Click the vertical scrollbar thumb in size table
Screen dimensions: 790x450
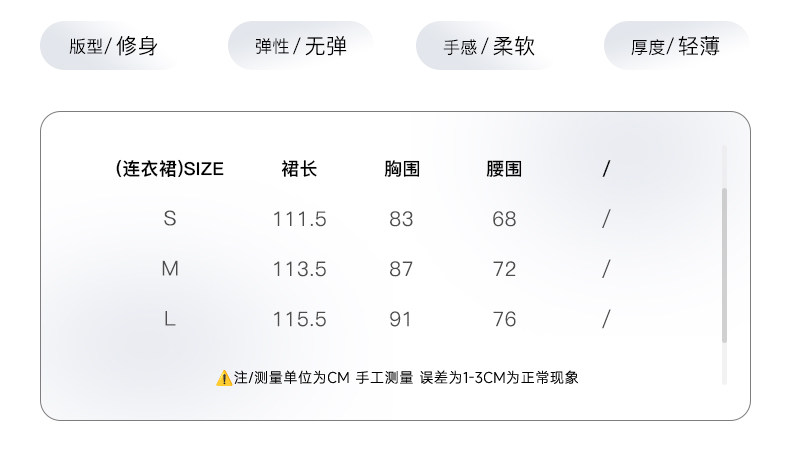(725, 266)
